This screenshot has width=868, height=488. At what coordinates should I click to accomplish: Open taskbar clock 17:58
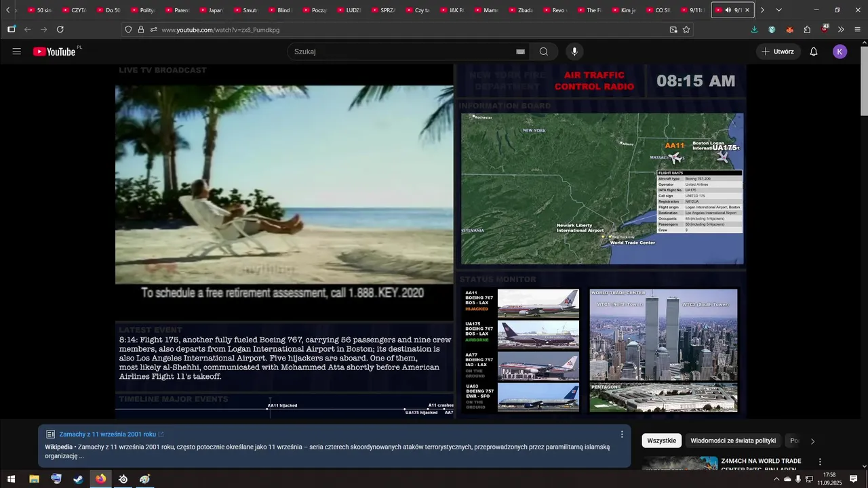coord(829,479)
